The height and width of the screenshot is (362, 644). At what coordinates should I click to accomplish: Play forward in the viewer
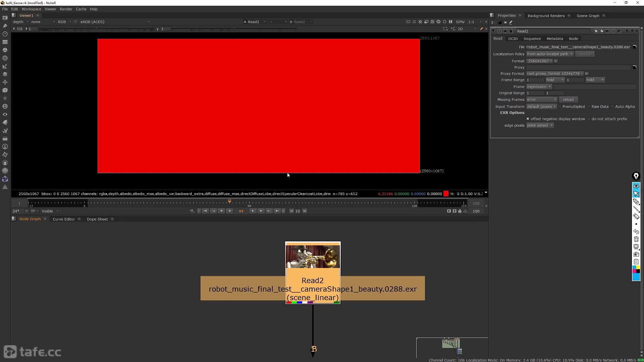click(x=253, y=211)
